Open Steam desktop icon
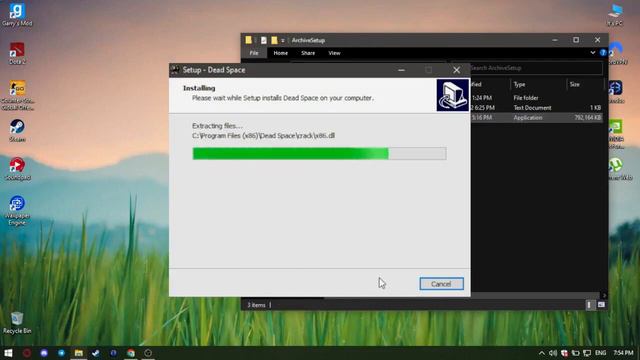Image resolution: width=640 pixels, height=360 pixels. coord(17,131)
